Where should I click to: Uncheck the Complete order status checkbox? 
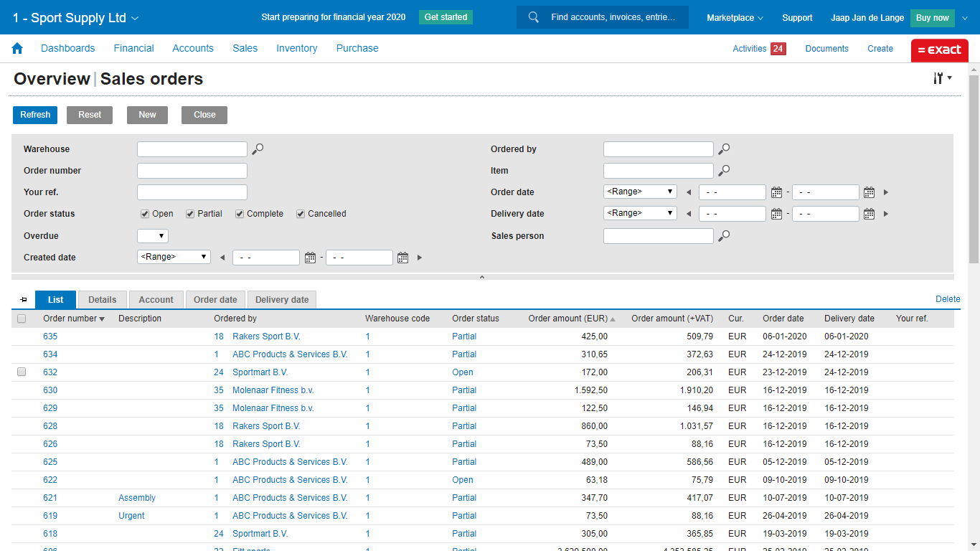pos(240,214)
